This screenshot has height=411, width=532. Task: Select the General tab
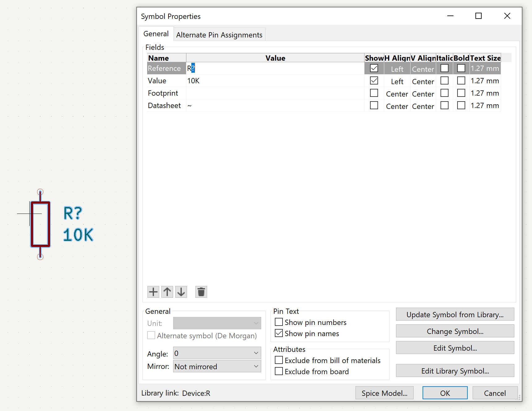pos(156,33)
